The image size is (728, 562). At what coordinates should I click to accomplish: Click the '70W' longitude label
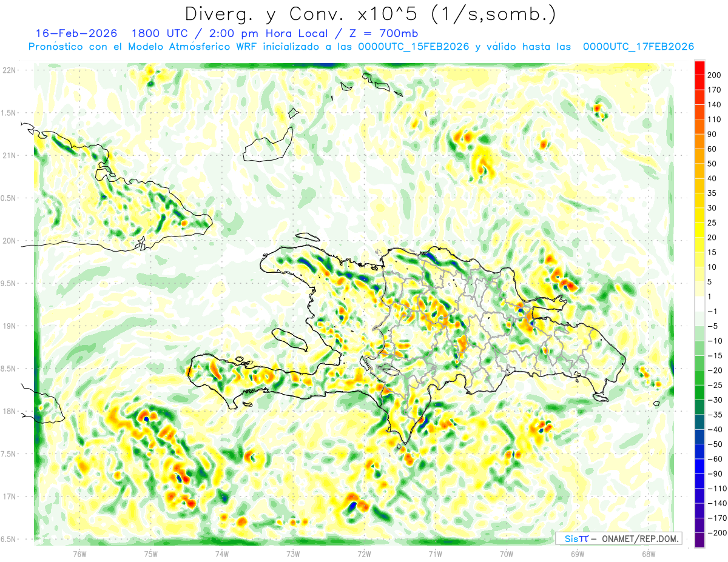pyautogui.click(x=507, y=554)
